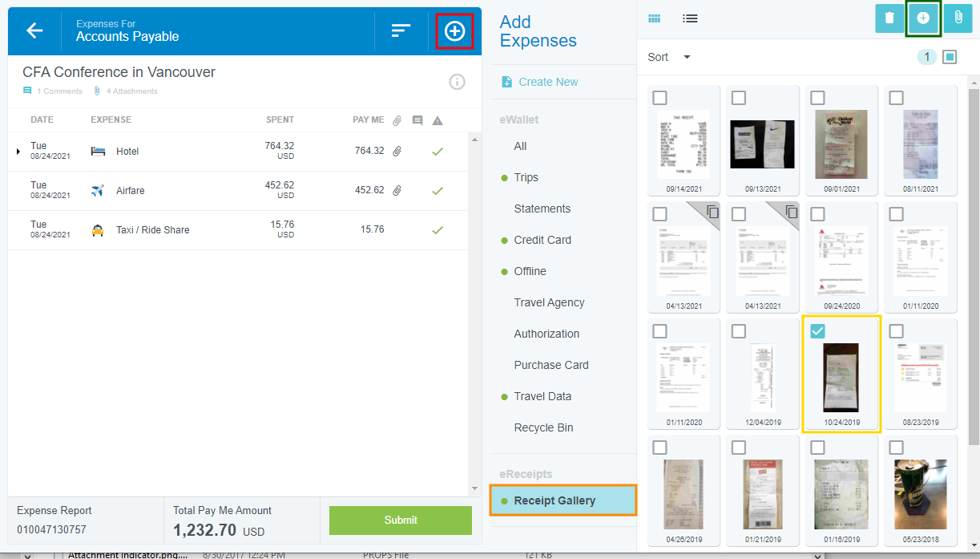Open the sort expenses icon in header

click(401, 30)
